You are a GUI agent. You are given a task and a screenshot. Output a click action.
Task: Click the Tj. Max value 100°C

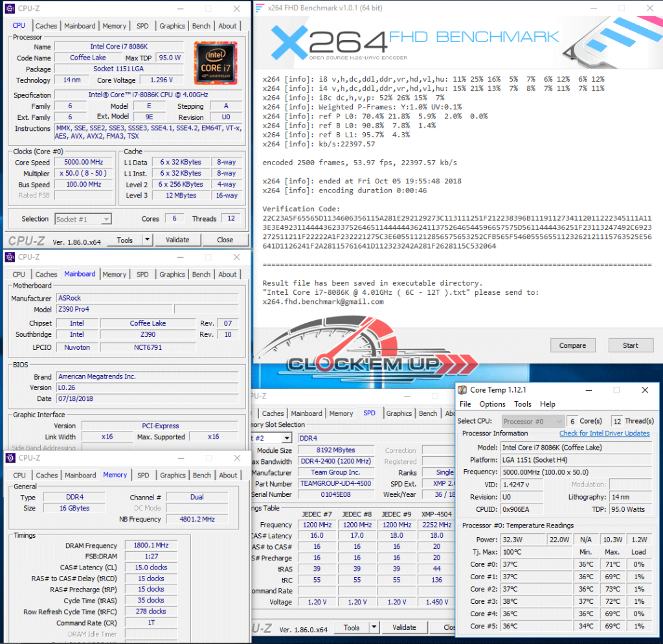537,552
